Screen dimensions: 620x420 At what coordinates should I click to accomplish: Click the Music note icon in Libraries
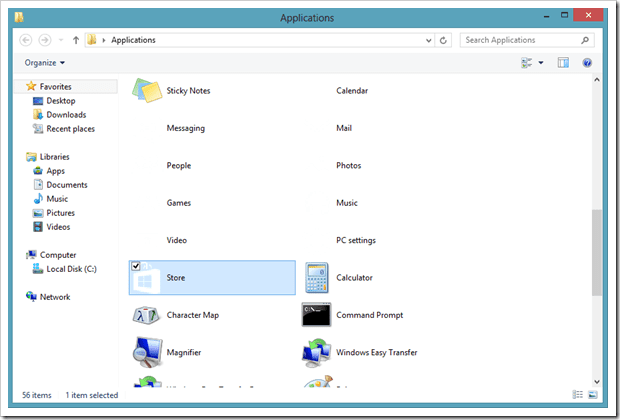click(38, 199)
